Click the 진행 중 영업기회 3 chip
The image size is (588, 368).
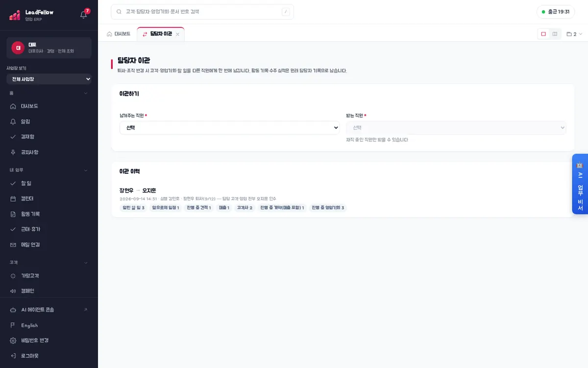tap(328, 208)
